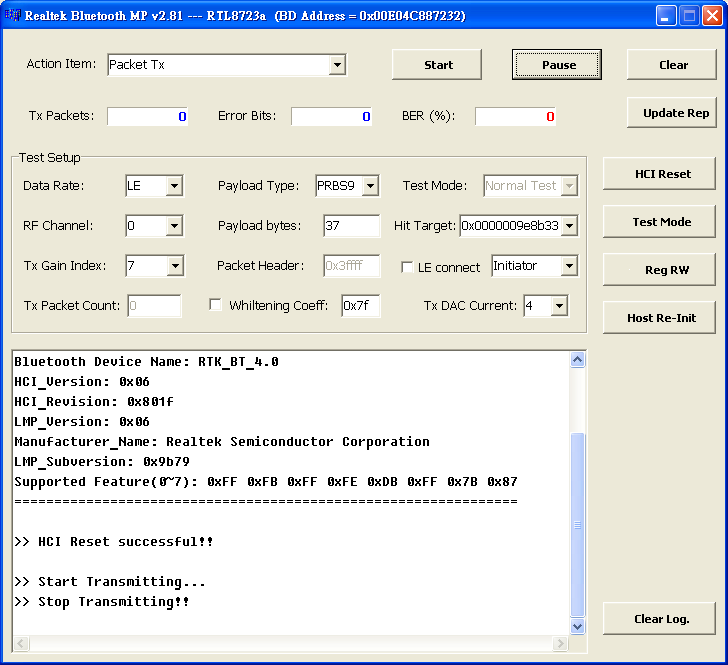Click 'LMP_Subversion: 0x9b79' log line
This screenshot has width=728, height=665.
click(102, 461)
